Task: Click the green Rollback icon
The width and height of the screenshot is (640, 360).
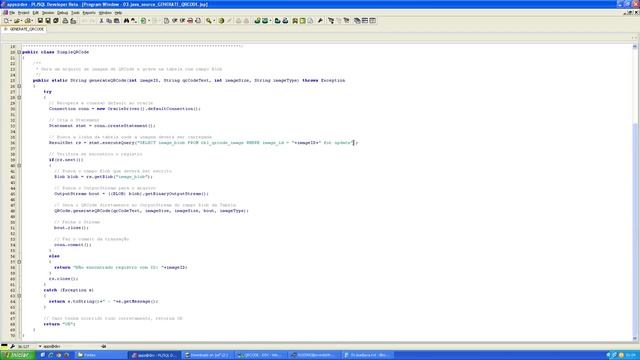Action: [x=265, y=20]
